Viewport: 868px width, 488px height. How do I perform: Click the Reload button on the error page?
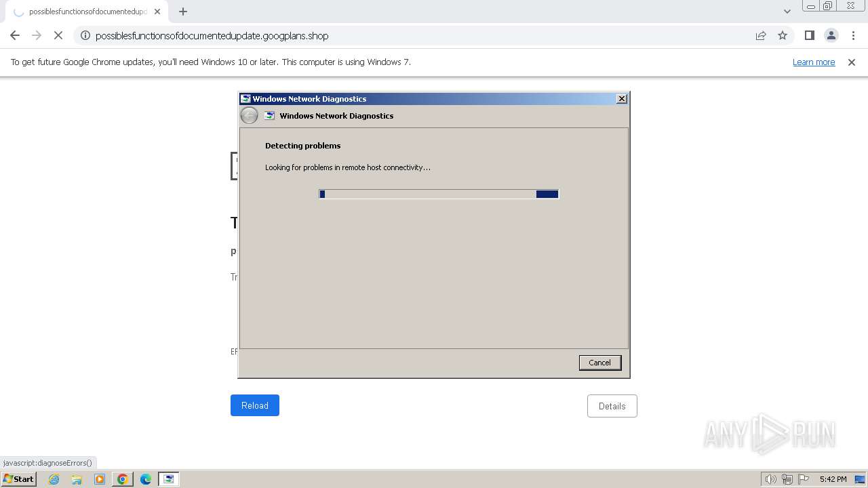coord(255,405)
